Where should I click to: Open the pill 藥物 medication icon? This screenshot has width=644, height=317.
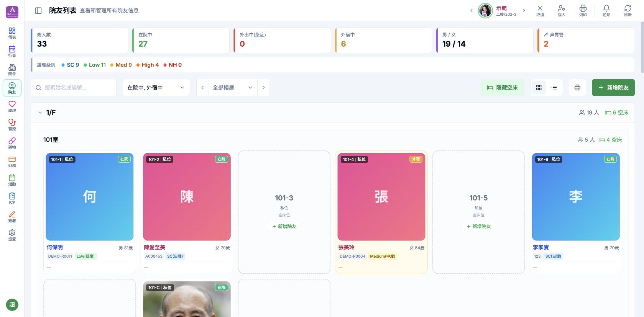pyautogui.click(x=12, y=143)
